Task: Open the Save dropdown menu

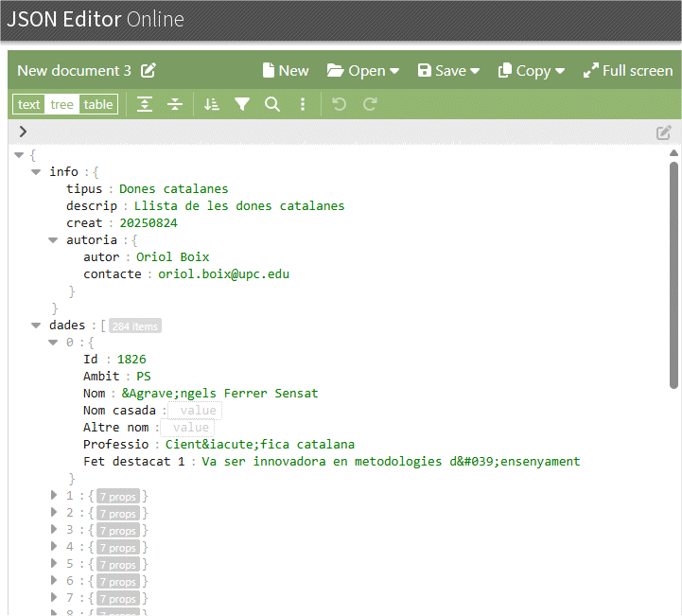Action: click(x=448, y=70)
